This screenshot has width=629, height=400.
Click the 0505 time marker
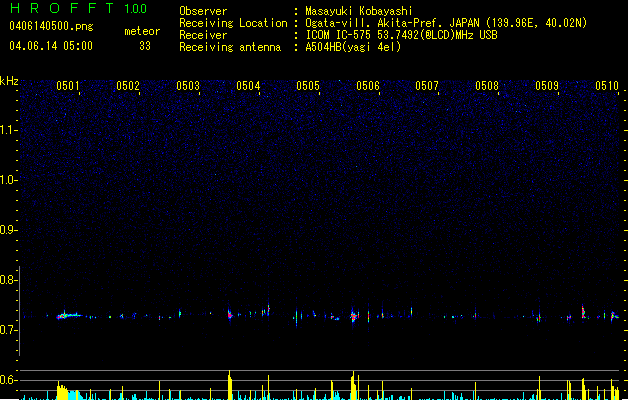(308, 86)
